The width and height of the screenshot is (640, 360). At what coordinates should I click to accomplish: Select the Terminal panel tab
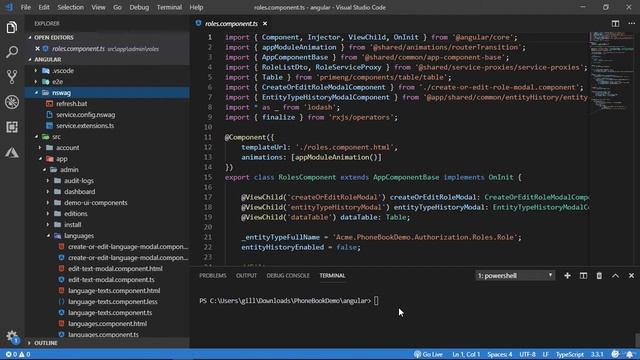point(332,276)
